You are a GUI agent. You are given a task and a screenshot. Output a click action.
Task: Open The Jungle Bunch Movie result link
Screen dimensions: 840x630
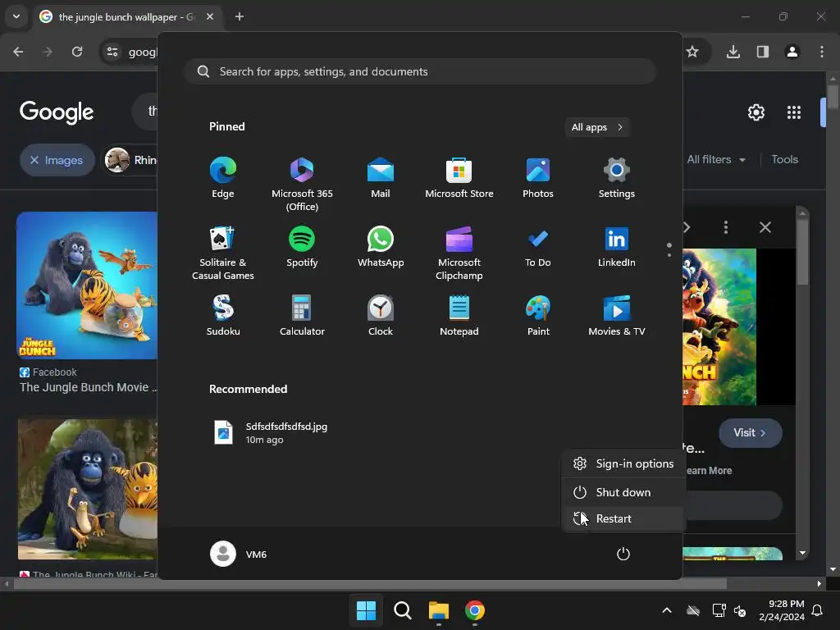pyautogui.click(x=89, y=387)
